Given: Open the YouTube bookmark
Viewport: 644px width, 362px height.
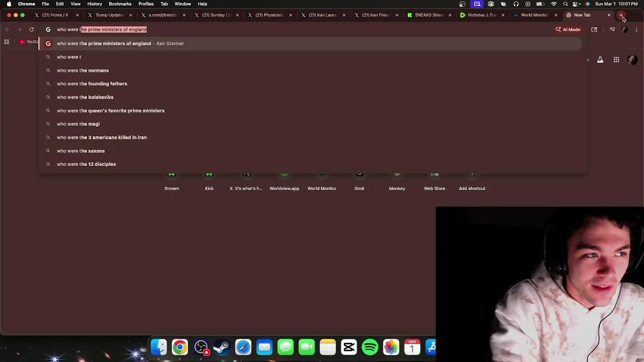Looking at the screenshot, I should pyautogui.click(x=29, y=42).
